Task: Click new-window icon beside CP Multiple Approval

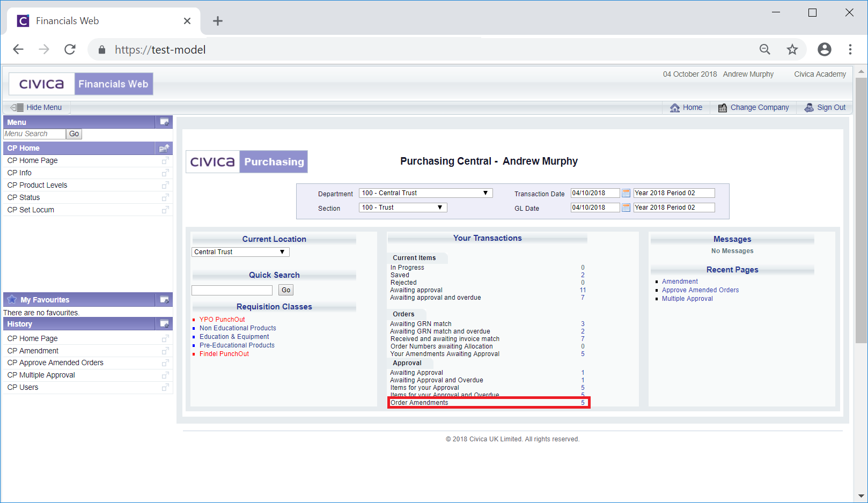Action: coord(165,375)
